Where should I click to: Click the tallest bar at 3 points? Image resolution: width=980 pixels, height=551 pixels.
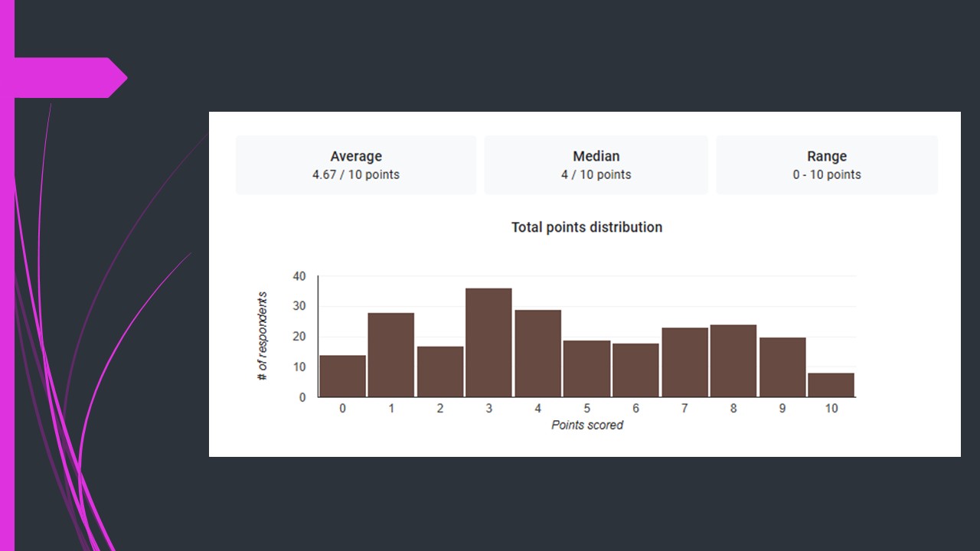tap(488, 343)
